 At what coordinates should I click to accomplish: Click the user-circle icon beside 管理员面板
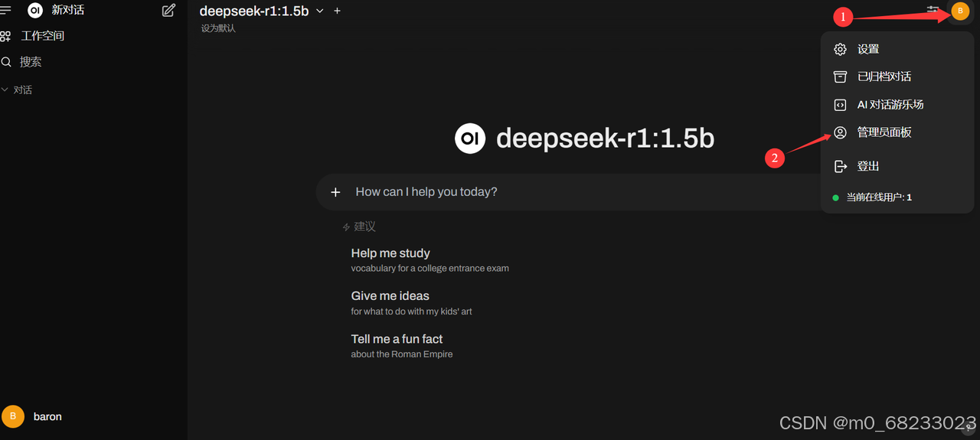click(x=840, y=132)
